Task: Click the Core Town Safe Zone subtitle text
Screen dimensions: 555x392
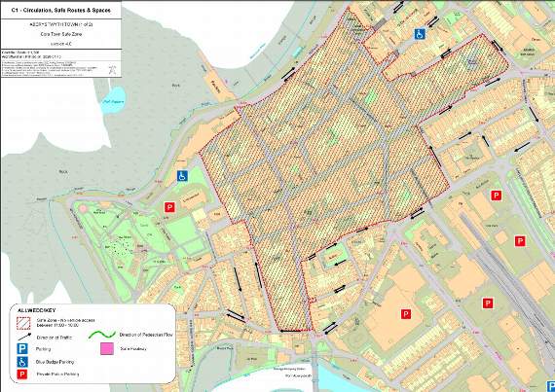Action: click(x=61, y=35)
